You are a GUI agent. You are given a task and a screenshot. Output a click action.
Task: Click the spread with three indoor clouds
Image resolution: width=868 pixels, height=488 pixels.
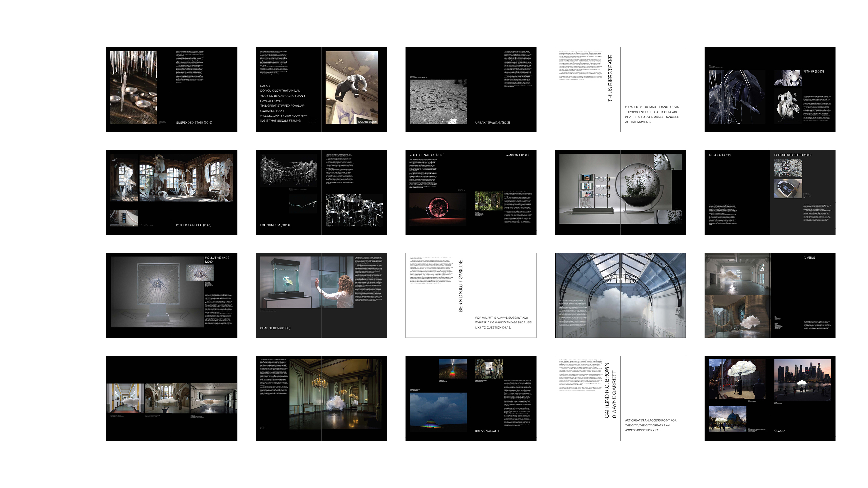point(172,398)
